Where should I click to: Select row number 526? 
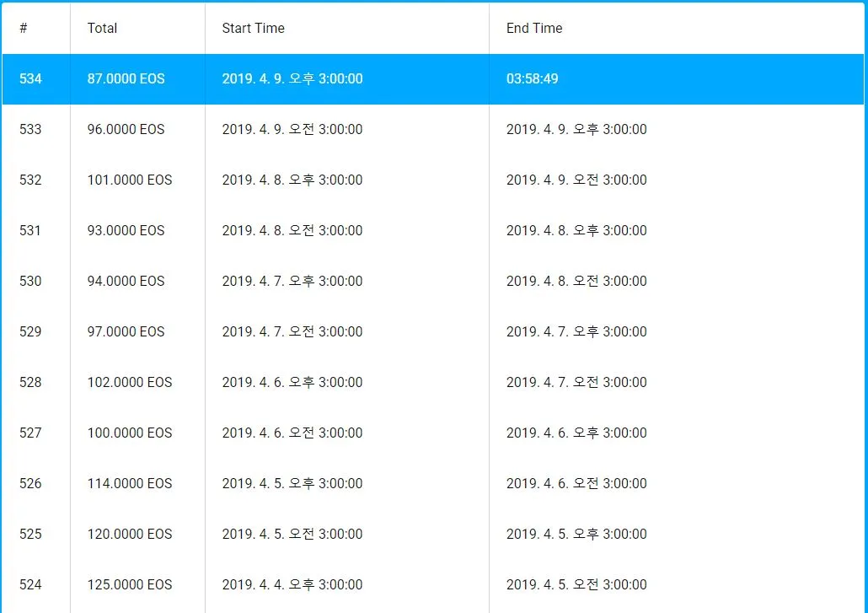tap(30, 483)
